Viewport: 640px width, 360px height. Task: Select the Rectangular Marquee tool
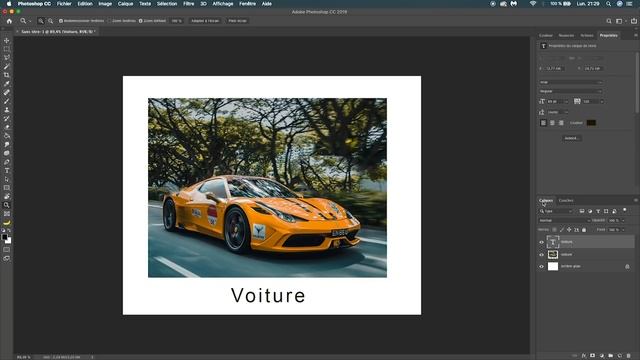7,49
